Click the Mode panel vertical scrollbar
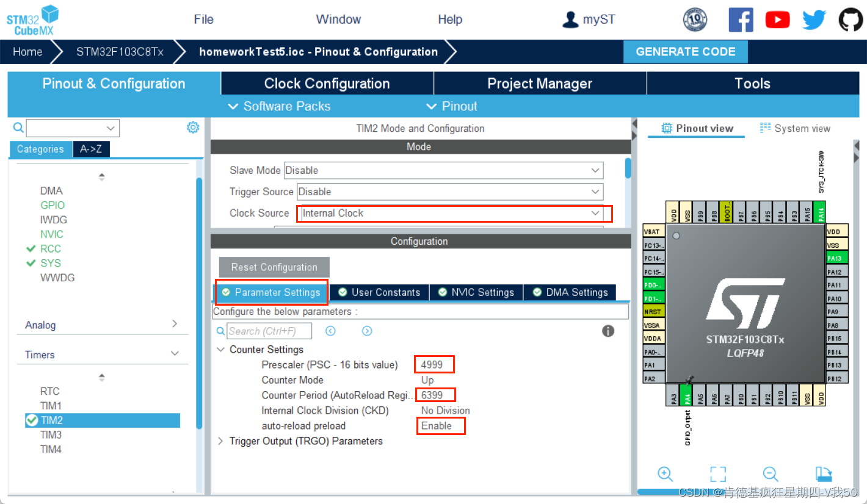867x504 pixels. pyautogui.click(x=628, y=168)
